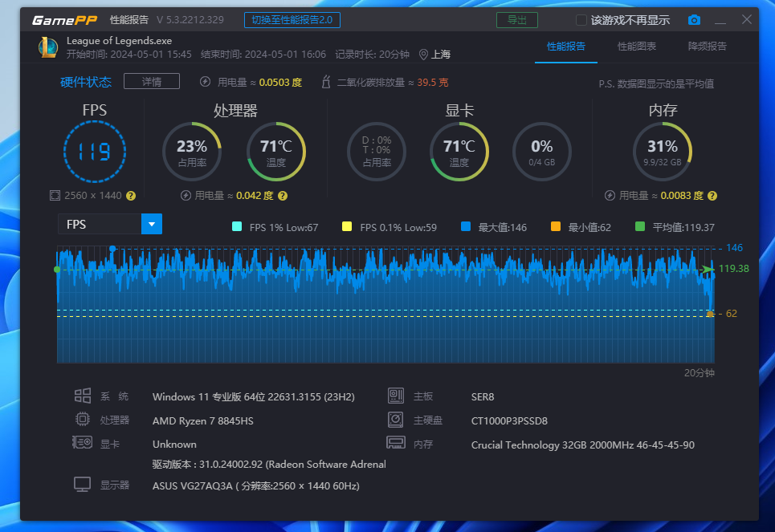
Task: Click the graphics card icon in specs
Action: [x=83, y=442]
